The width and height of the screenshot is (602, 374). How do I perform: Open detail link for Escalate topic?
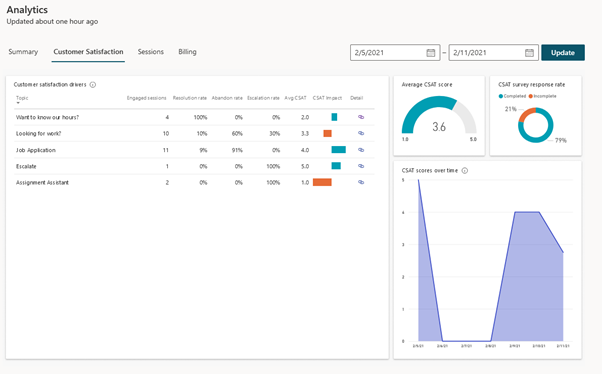pos(361,166)
